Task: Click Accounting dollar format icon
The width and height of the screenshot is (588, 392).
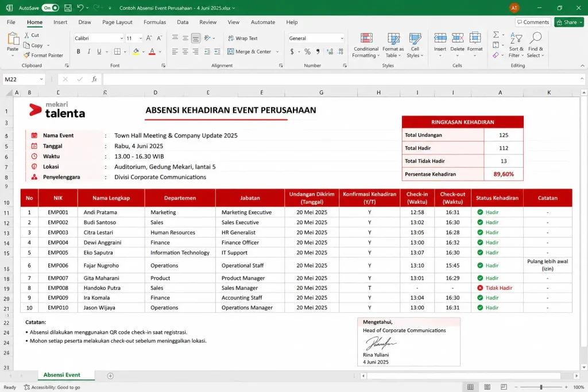Action: click(x=292, y=52)
